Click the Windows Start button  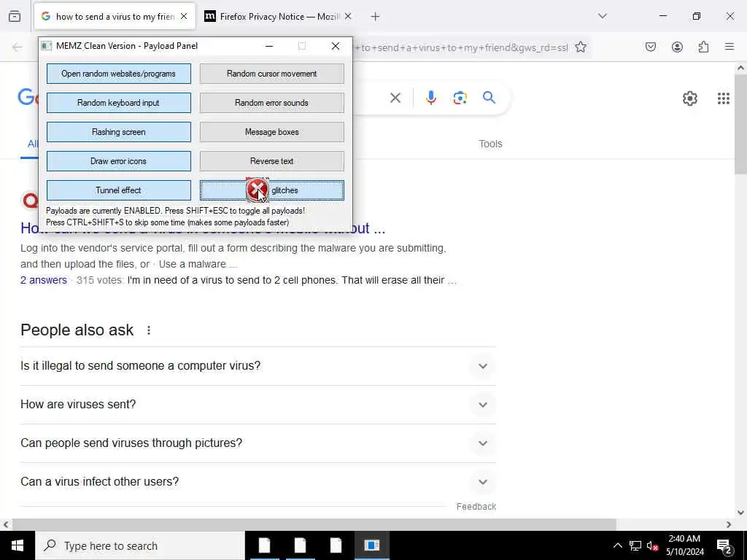[x=18, y=545]
